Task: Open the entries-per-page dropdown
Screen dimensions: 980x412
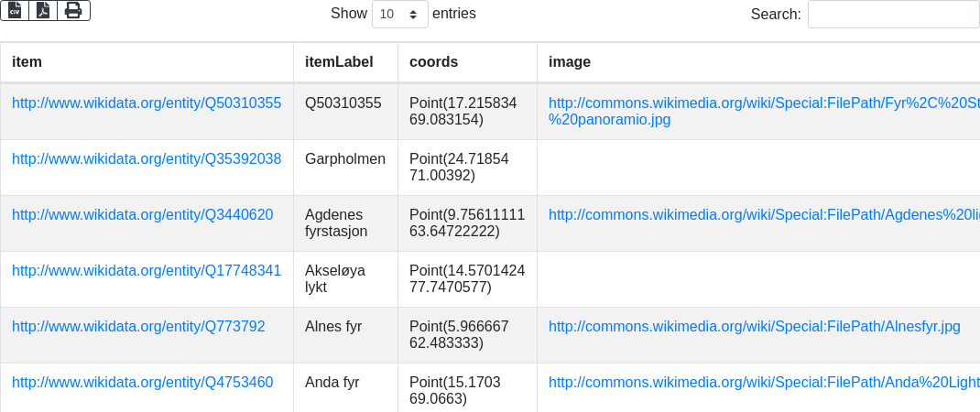Action: (x=400, y=14)
